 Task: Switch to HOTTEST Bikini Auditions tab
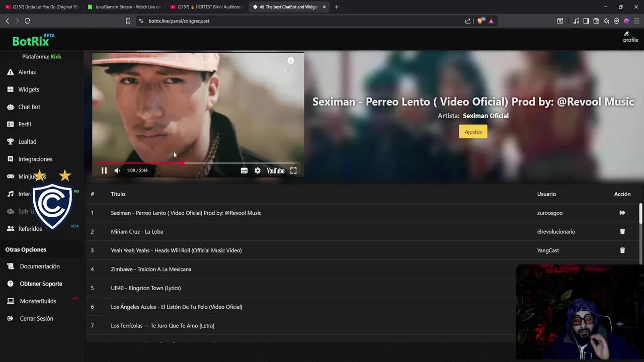[207, 7]
